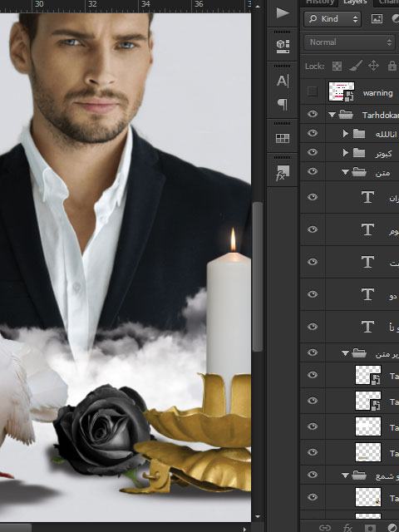Select T icon of the دو text layer
The height and width of the screenshot is (532, 399).
pyautogui.click(x=367, y=294)
